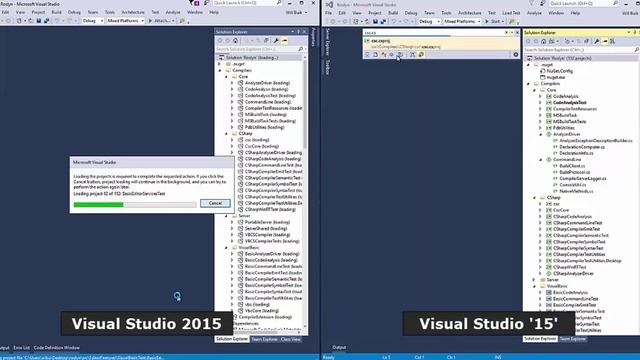
Task: Click Home icon in right Solution Explorer toolbar
Action: pyautogui.click(x=543, y=41)
